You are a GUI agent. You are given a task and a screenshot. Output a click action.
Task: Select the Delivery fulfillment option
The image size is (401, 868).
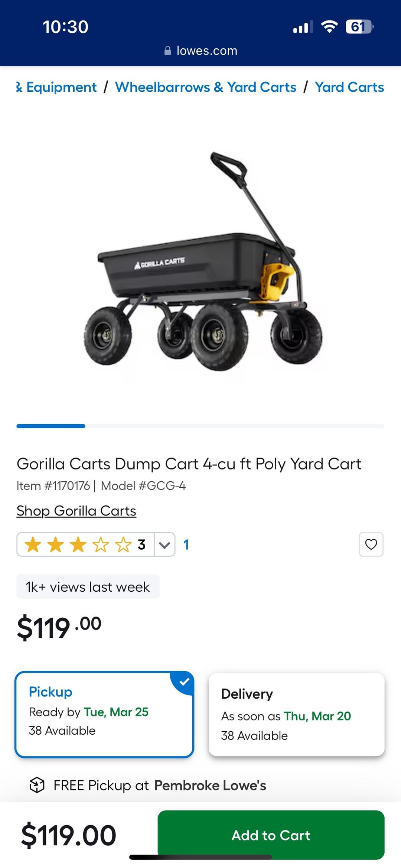coord(297,714)
